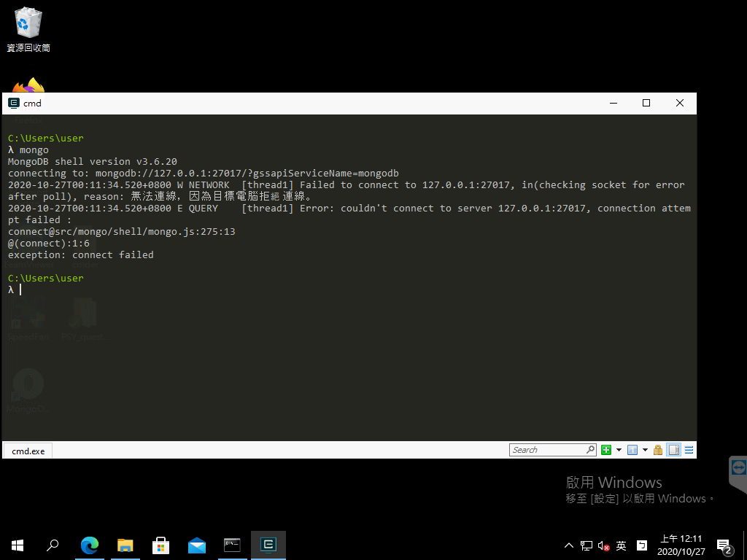Click the Cmder icon in the title bar
Image resolution: width=747 pixels, height=560 pixels.
14,103
